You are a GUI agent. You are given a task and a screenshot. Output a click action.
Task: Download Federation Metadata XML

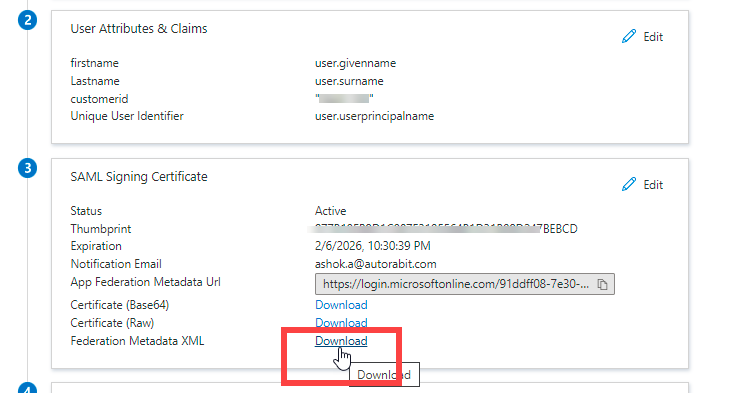341,341
